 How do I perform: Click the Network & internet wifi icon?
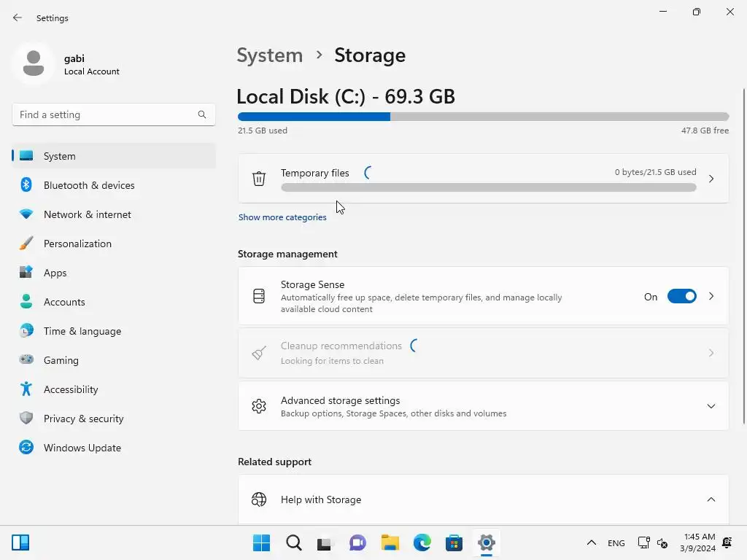(x=26, y=214)
